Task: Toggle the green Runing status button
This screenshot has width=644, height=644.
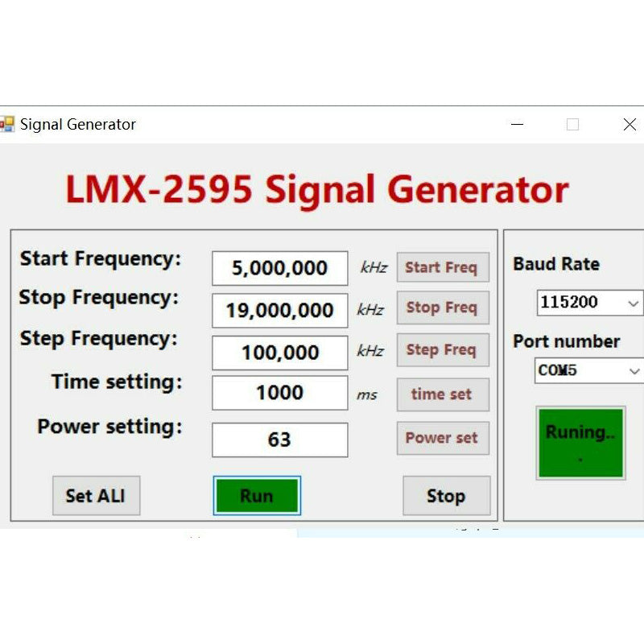Action: (x=580, y=443)
